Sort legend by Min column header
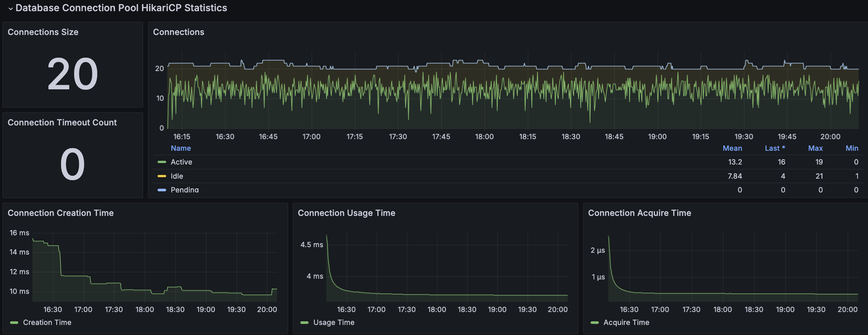 (x=852, y=148)
